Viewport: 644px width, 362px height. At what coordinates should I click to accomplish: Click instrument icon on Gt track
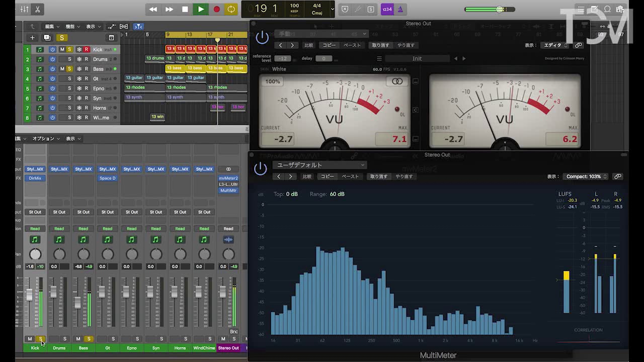40,79
